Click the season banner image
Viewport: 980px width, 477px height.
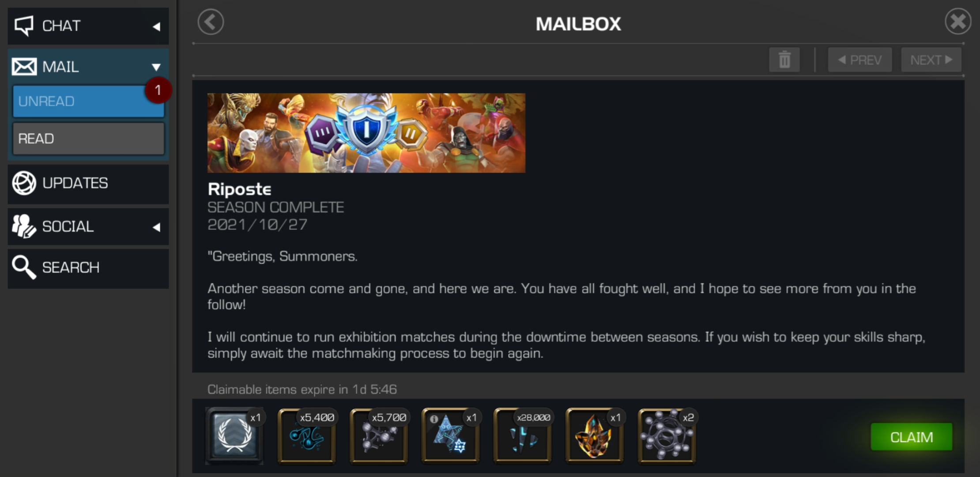tap(366, 133)
